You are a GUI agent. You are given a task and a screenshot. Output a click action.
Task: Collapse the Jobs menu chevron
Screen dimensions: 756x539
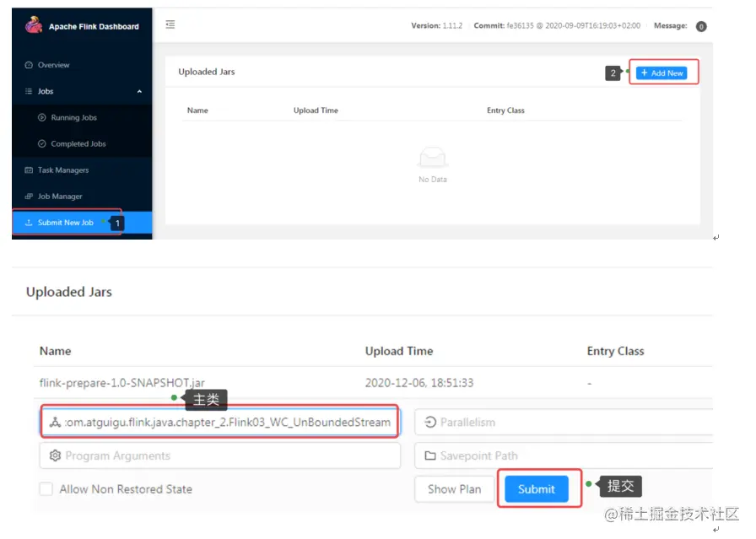(x=139, y=92)
